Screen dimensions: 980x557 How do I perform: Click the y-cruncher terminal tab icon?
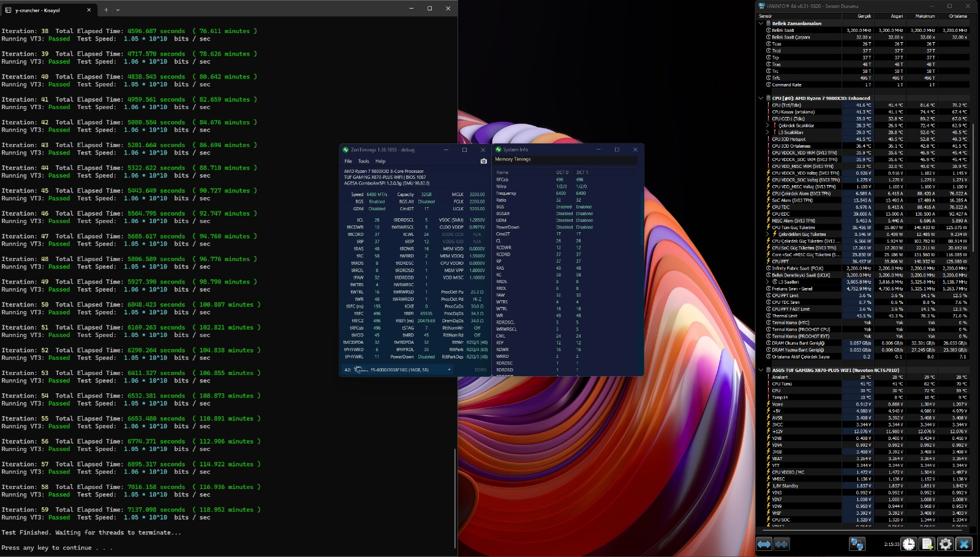click(x=8, y=10)
